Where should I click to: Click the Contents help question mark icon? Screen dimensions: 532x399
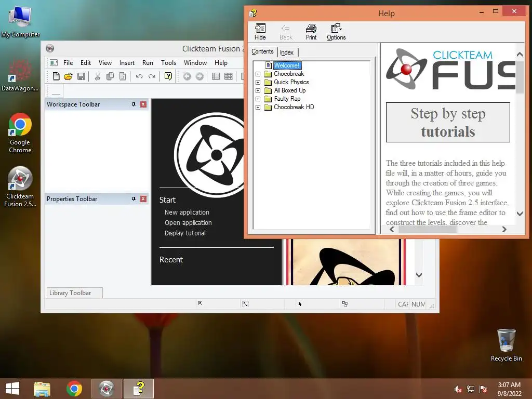click(x=168, y=76)
